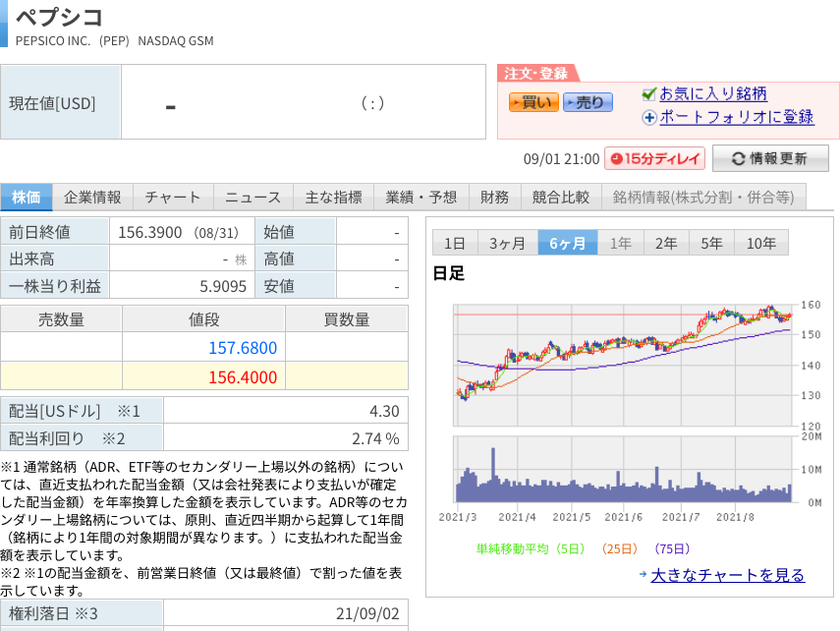Open ポートフォリオに登録 link
The width and height of the screenshot is (840, 631).
pos(737,117)
